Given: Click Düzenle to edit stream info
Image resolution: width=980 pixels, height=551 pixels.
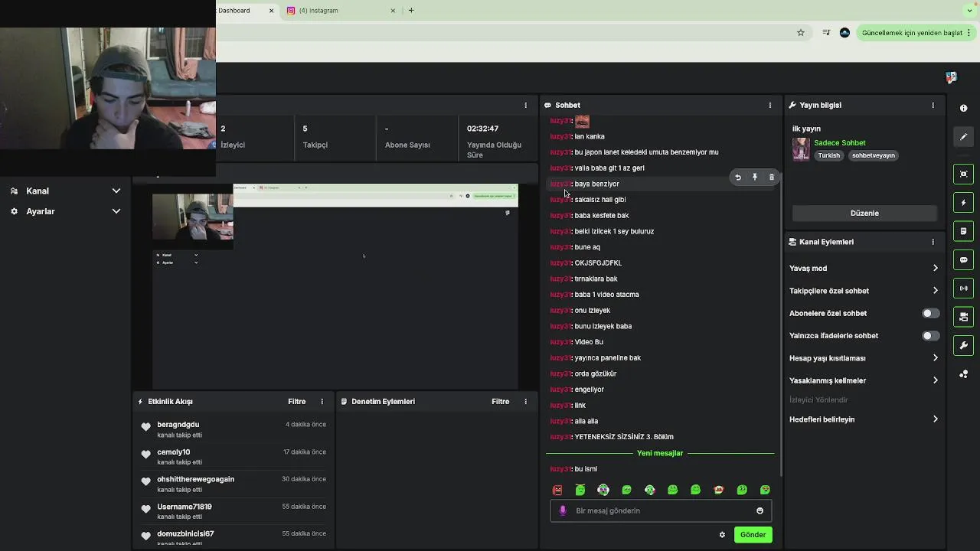Looking at the screenshot, I should pos(864,213).
